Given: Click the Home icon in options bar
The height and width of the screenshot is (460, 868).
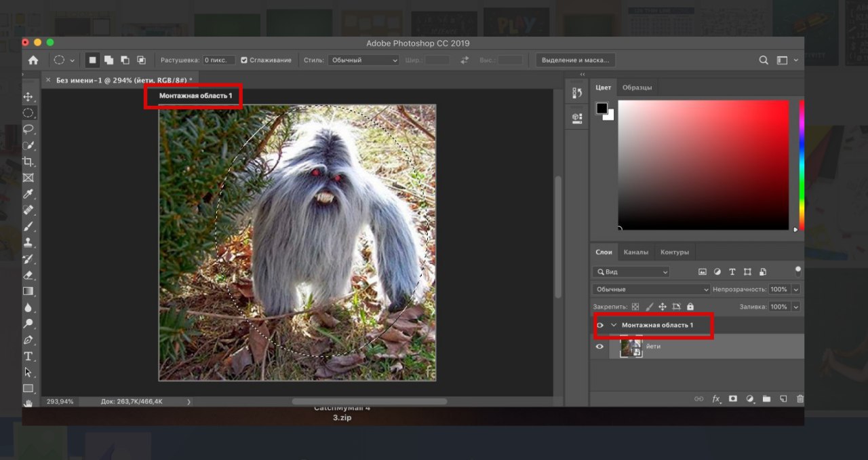Looking at the screenshot, I should 33,60.
